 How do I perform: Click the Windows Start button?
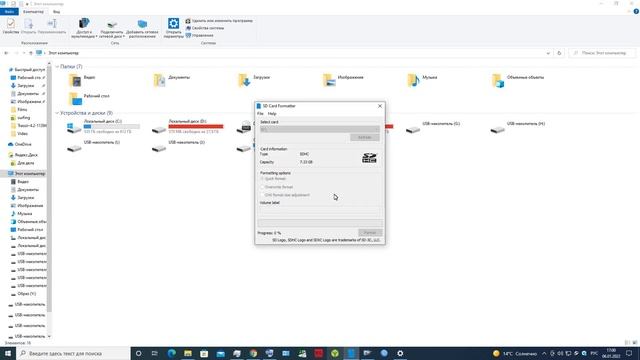click(8, 353)
